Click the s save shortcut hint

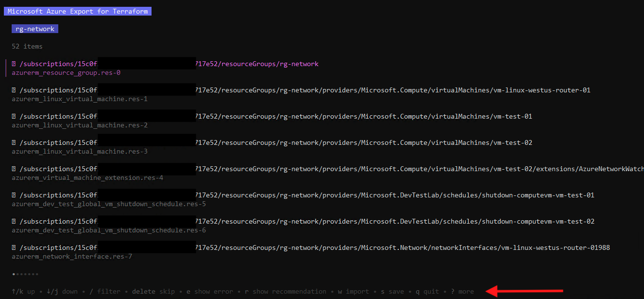[392, 292]
